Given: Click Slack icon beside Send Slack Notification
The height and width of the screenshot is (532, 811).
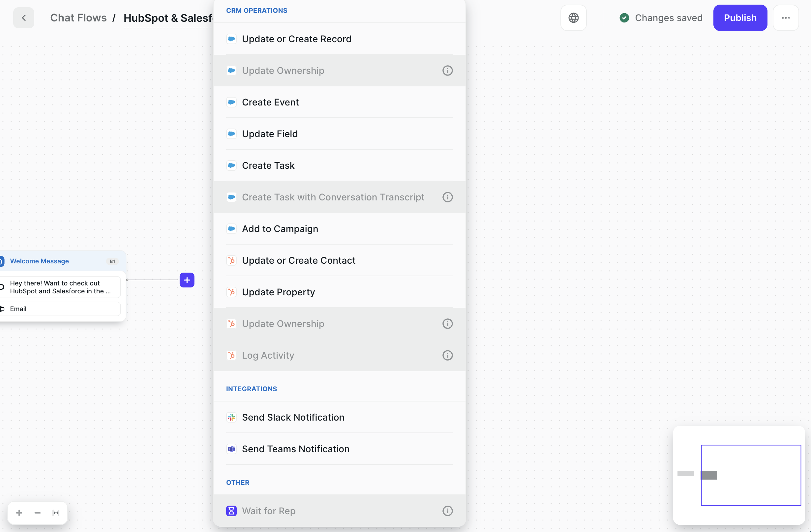Looking at the screenshot, I should pos(231,417).
